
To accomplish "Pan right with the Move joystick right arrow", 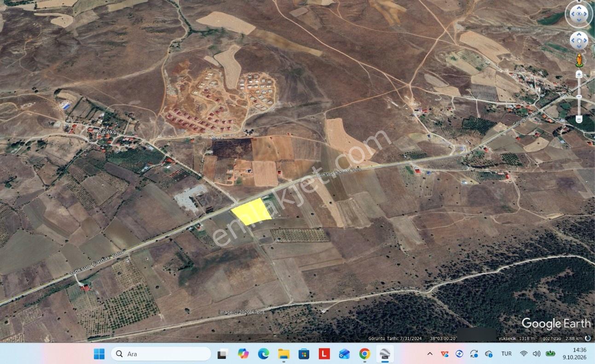I will tap(586, 41).
